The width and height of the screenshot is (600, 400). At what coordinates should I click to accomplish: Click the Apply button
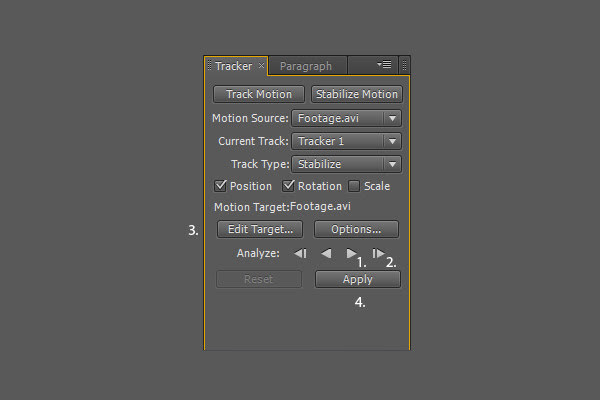pos(358,279)
